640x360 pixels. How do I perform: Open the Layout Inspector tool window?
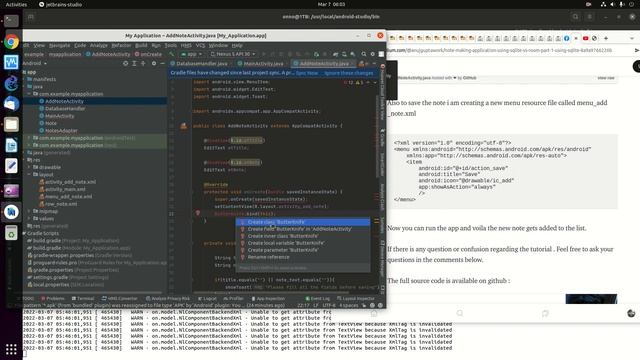(356, 299)
